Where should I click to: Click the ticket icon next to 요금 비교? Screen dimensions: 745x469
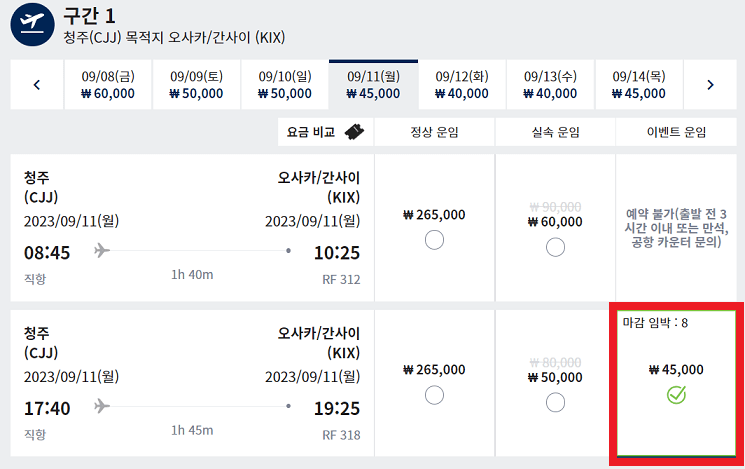click(x=353, y=132)
